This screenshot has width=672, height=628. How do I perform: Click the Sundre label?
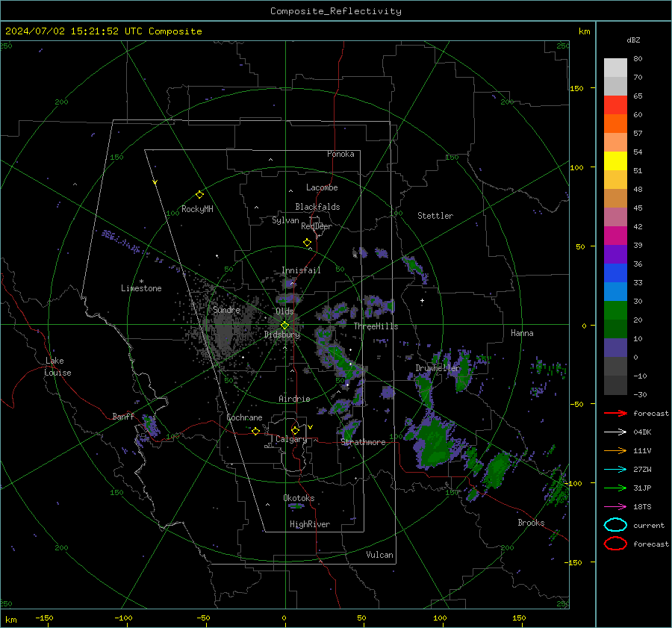pyautogui.click(x=226, y=310)
